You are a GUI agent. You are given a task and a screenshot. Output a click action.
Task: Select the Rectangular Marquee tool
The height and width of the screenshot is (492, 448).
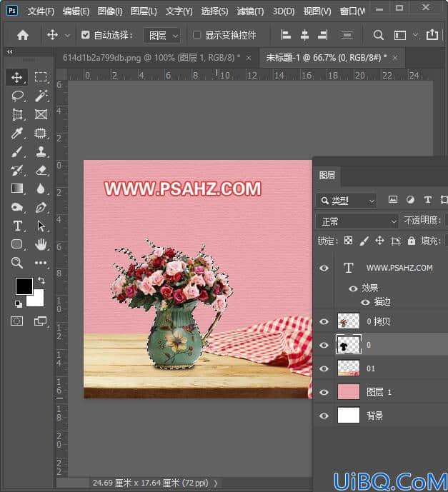(x=41, y=77)
